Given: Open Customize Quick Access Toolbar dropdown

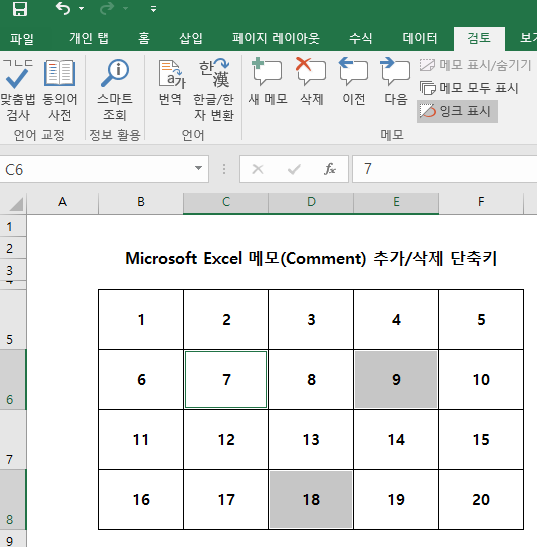Looking at the screenshot, I should pos(153,9).
